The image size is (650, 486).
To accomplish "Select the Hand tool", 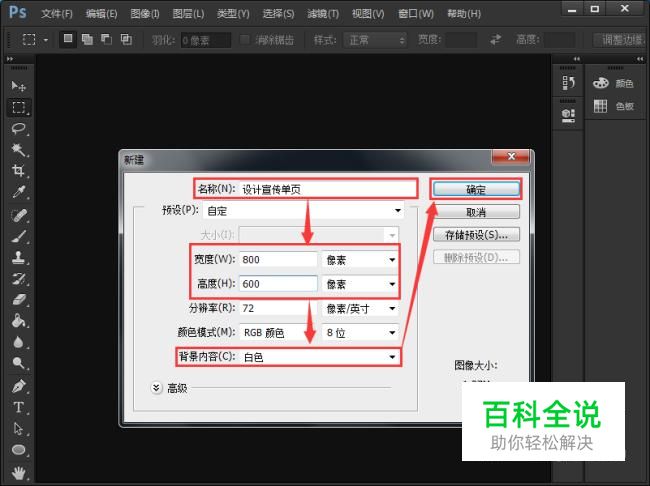I will 18,472.
